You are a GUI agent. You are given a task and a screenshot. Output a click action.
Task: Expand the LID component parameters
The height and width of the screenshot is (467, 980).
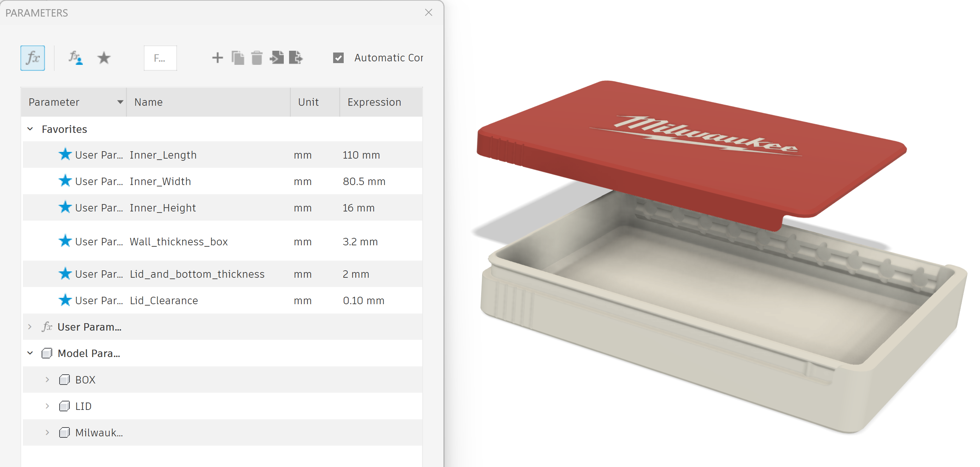pos(47,406)
